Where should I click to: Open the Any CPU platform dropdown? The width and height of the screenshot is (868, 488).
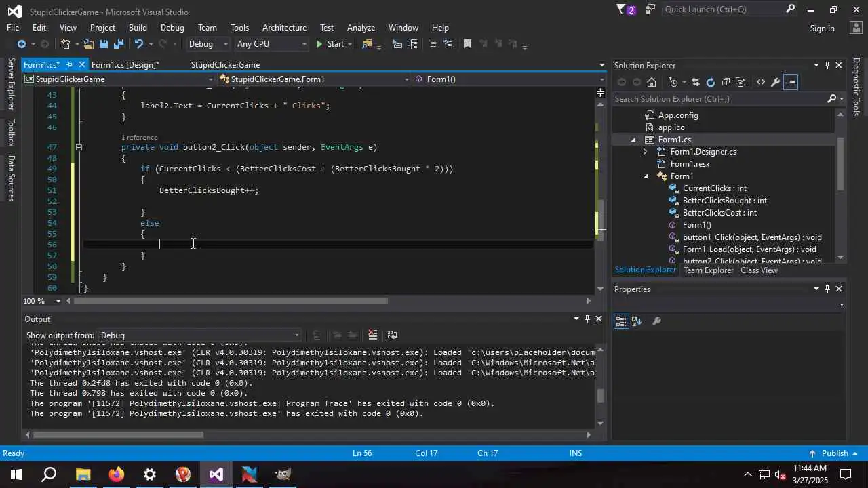271,44
